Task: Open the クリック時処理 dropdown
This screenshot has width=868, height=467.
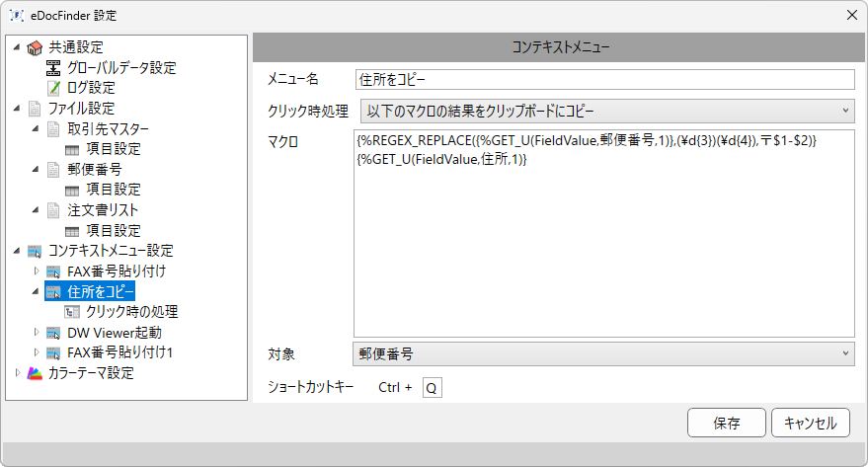Action: [607, 111]
